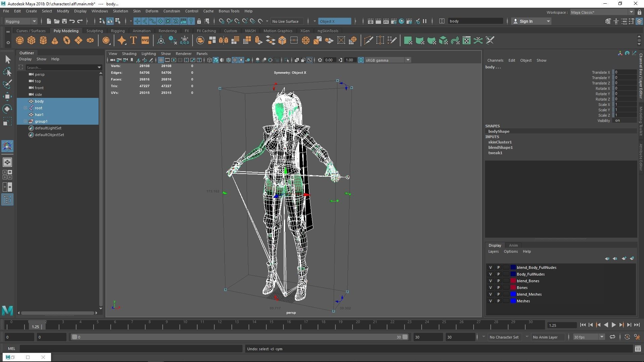Screen dimensions: 644x362
Task: Open the Sign In dropdown
Action: click(532, 21)
